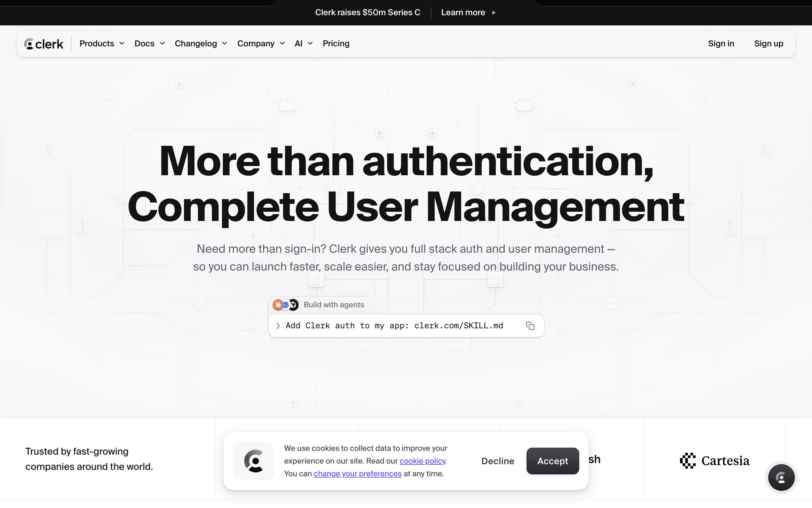Click the Add Clerk auth command text

coord(394,325)
